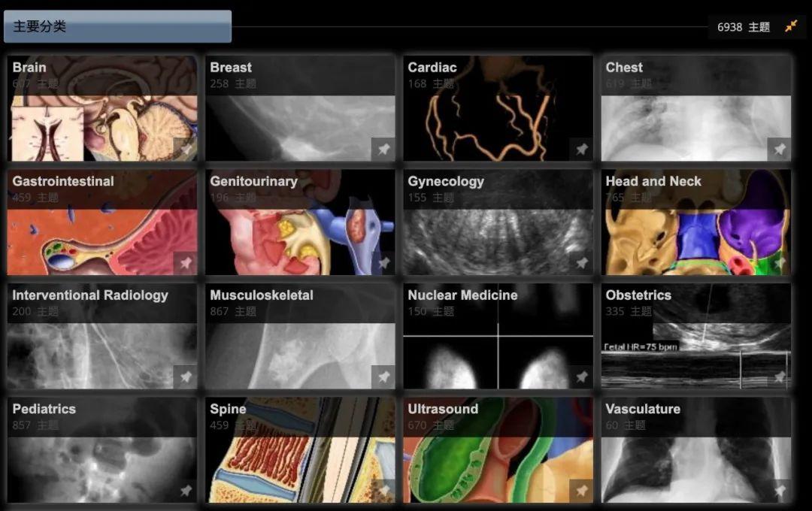Viewport: 812px width, 511px height.
Task: Open the Head and Neck category
Action: pos(696,222)
